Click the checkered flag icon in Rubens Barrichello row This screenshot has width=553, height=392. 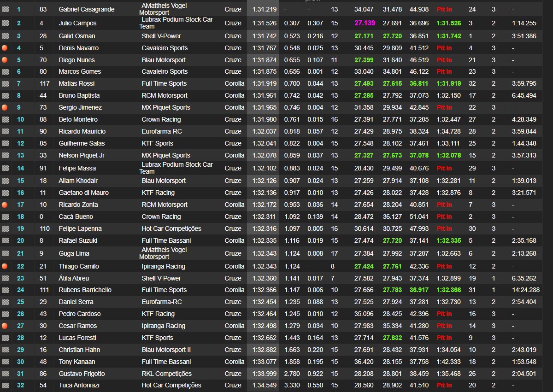point(5,290)
